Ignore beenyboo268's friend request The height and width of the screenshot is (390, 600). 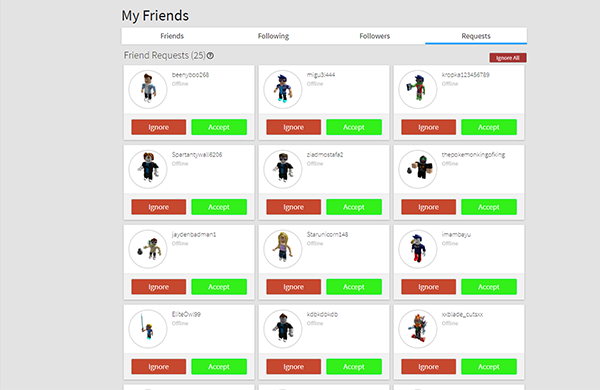click(x=159, y=127)
